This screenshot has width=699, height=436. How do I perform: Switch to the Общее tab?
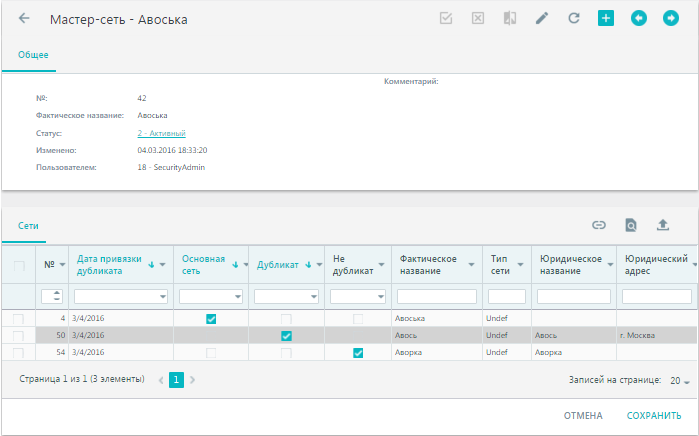pyautogui.click(x=33, y=55)
